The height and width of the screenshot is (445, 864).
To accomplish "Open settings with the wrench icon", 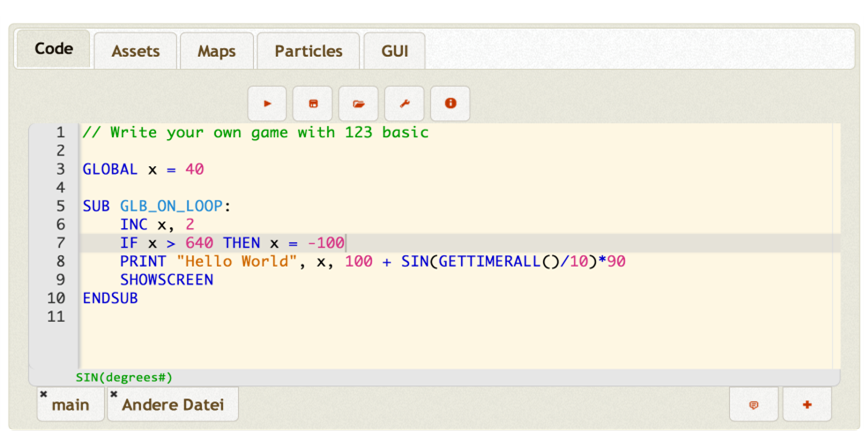I will click(x=405, y=103).
